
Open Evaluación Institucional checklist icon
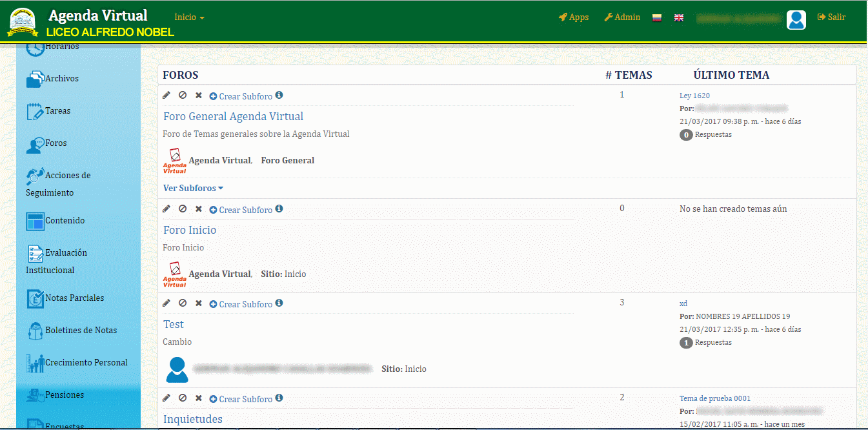[x=35, y=253]
